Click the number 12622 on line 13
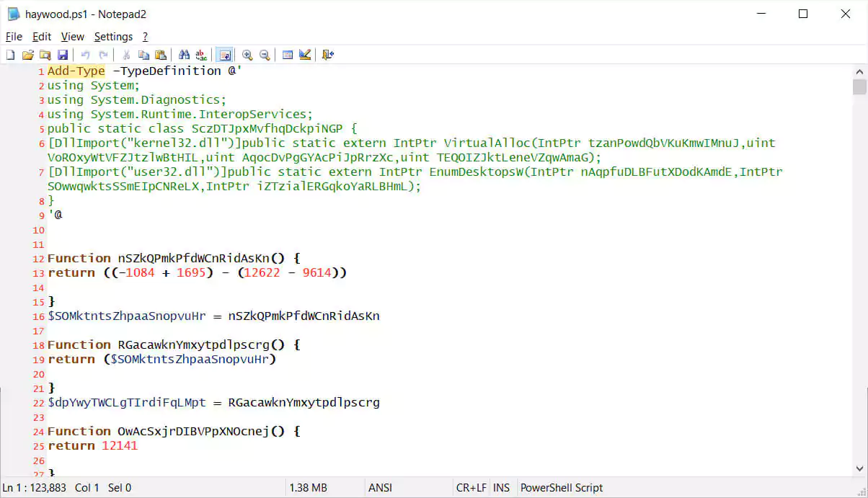Viewport: 868px width, 498px height. coord(262,272)
